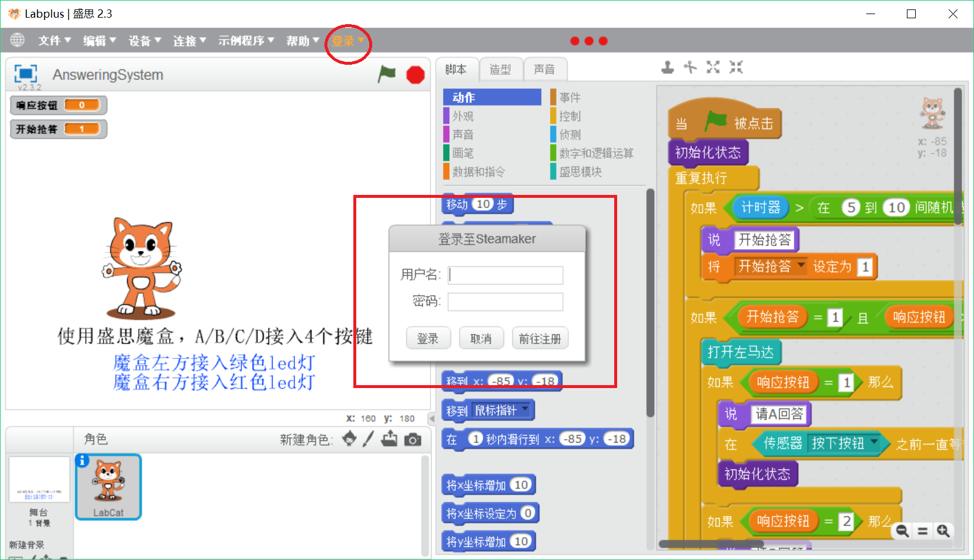This screenshot has height=560, width=974.
Task: Toggle full screen stage mode icon
Action: click(25, 74)
